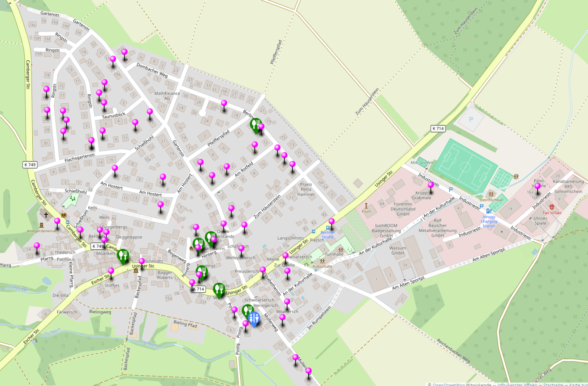The image size is (588, 386).
Task: Click restaurant marker right of K 714 label
Action: click(219, 289)
